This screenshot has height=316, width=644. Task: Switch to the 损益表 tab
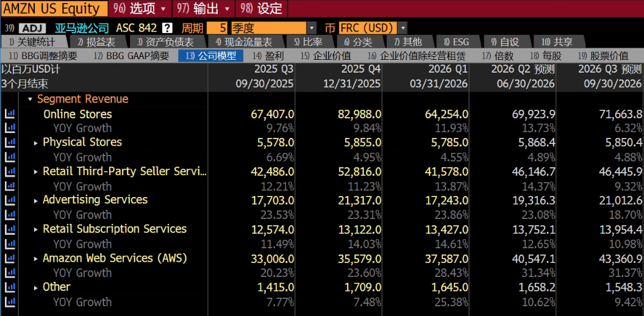[96, 41]
